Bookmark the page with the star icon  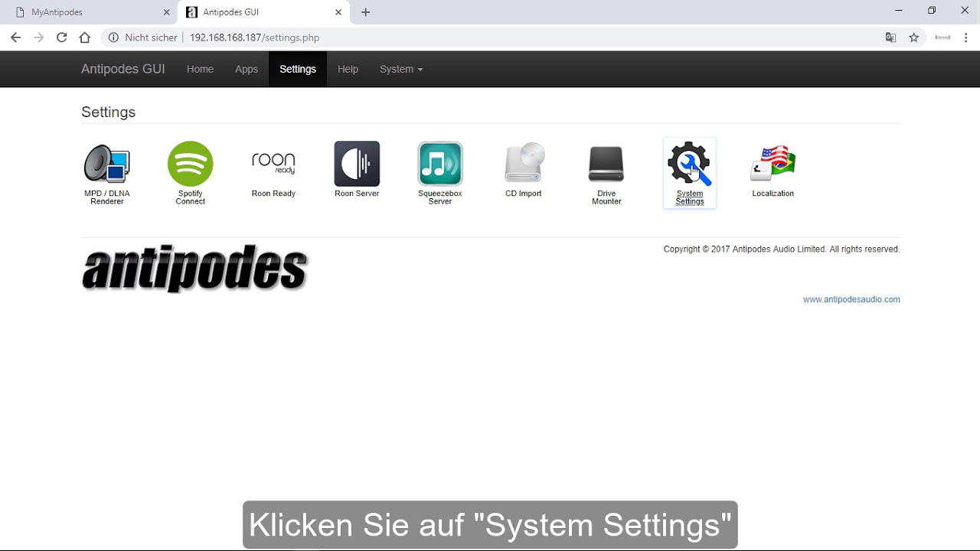[914, 37]
